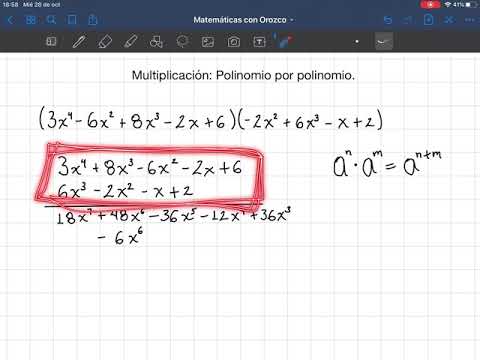Open the search tool in top bar
This screenshot has width=480, height=360.
(x=51, y=20)
